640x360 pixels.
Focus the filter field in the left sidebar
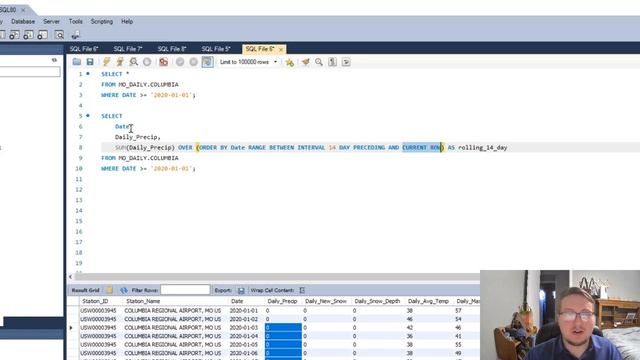(x=30, y=72)
